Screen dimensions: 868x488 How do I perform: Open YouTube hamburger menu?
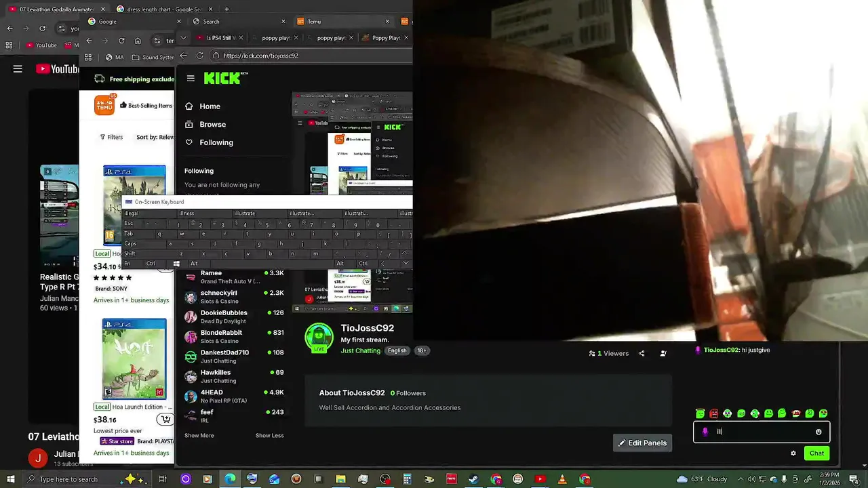18,69
